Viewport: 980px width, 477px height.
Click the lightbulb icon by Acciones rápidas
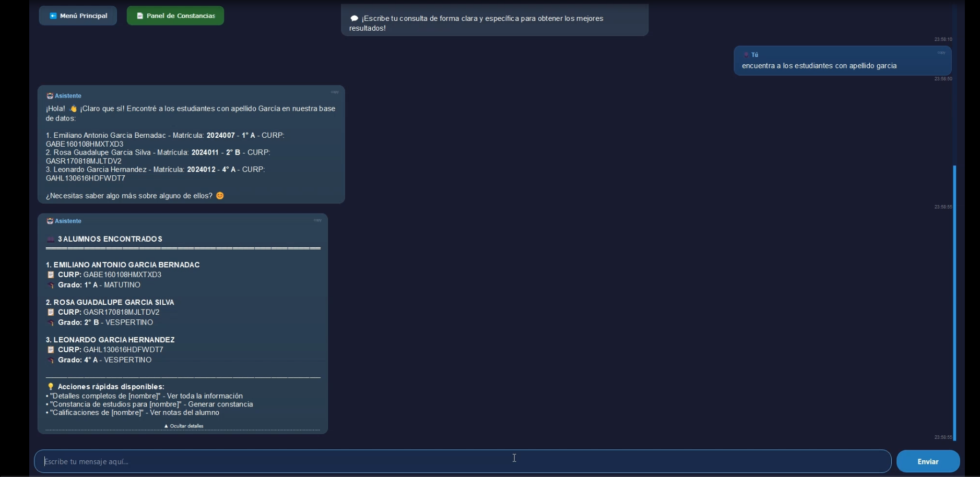(x=51, y=387)
